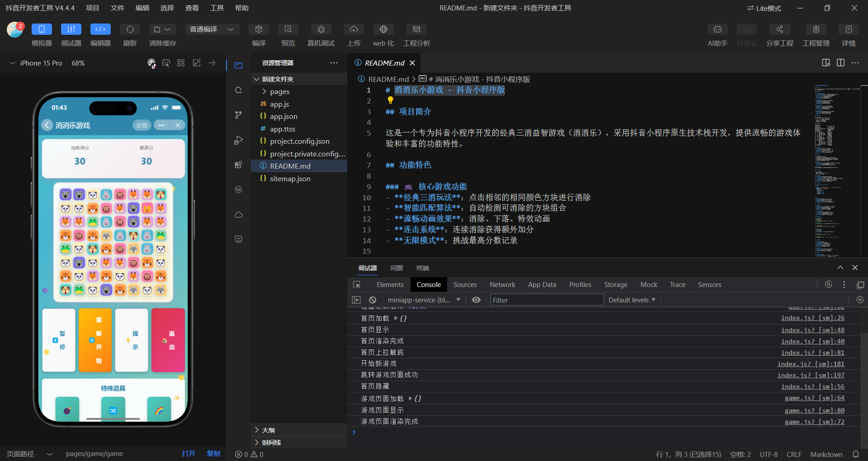Click the 68% zoom level
Viewport: 868px width, 461px height.
coord(78,63)
